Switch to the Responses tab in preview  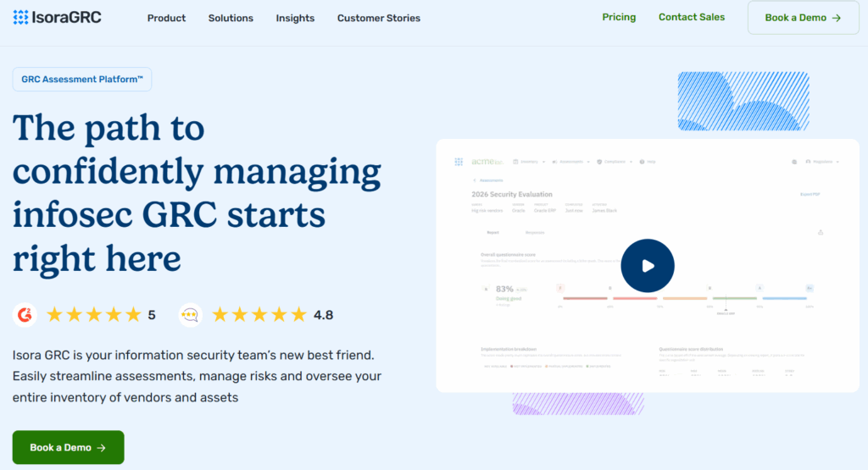pyautogui.click(x=535, y=232)
